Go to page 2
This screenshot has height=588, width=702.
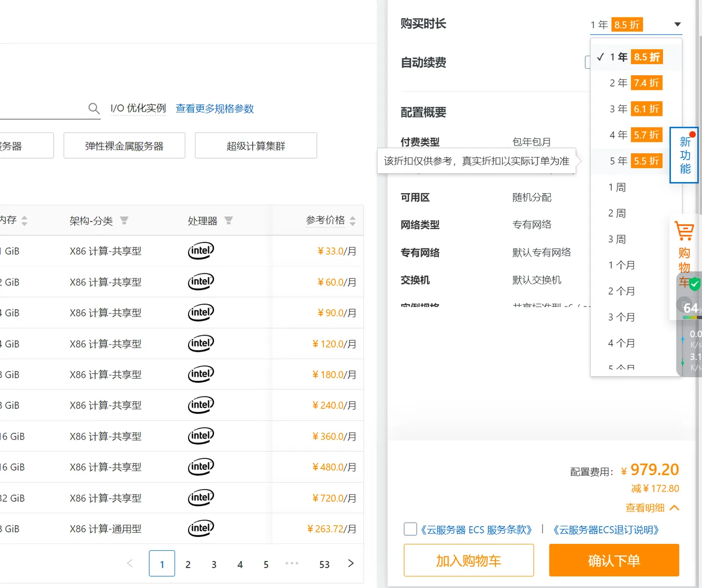point(188,564)
